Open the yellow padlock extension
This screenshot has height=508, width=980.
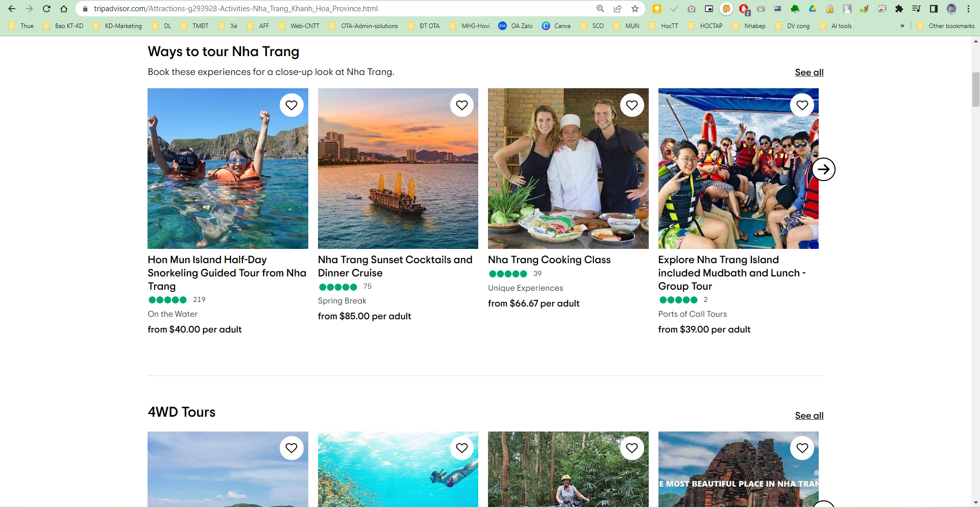830,9
